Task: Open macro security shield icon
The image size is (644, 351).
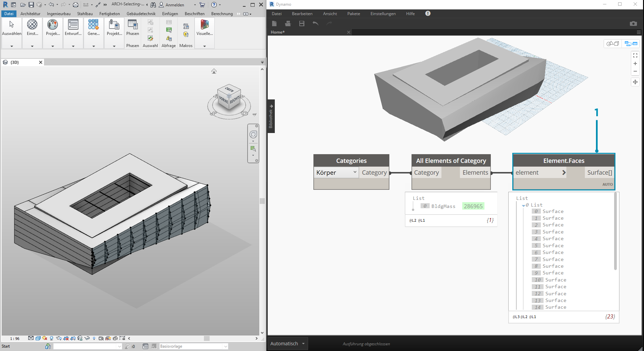Action: tap(186, 34)
